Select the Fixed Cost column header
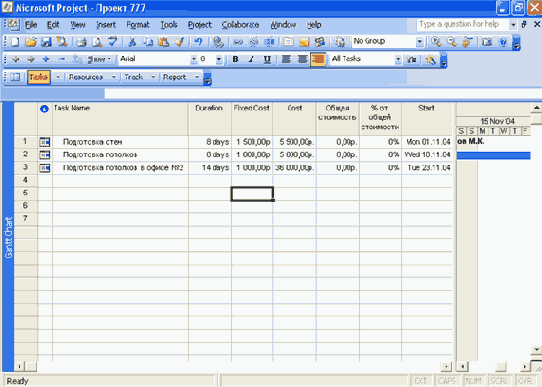 (x=252, y=118)
